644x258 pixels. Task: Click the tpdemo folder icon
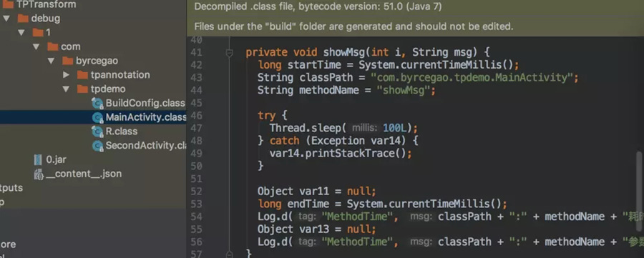point(82,89)
